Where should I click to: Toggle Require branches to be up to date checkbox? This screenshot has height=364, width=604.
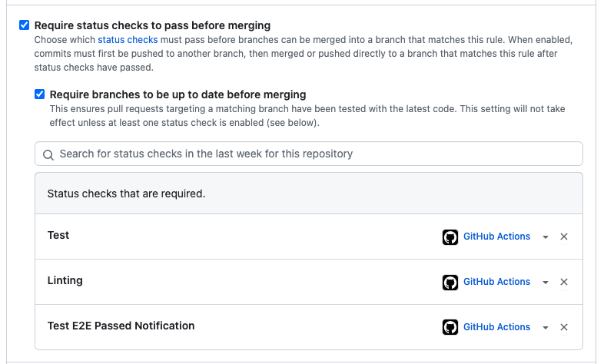point(39,94)
